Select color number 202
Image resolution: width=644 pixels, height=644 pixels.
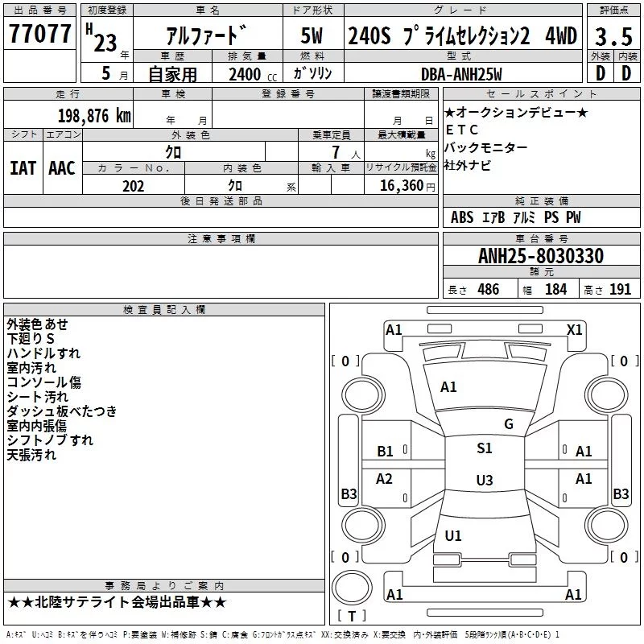pyautogui.click(x=133, y=186)
